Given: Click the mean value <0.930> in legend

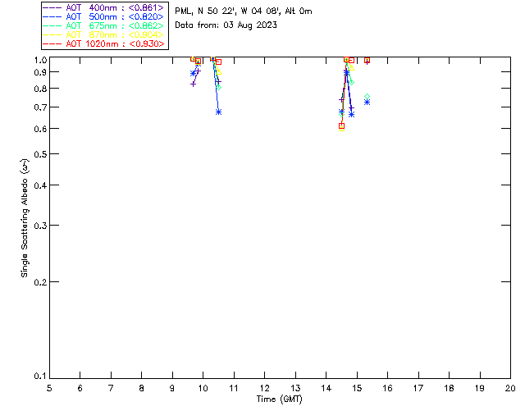Looking at the screenshot, I should click(147, 43).
